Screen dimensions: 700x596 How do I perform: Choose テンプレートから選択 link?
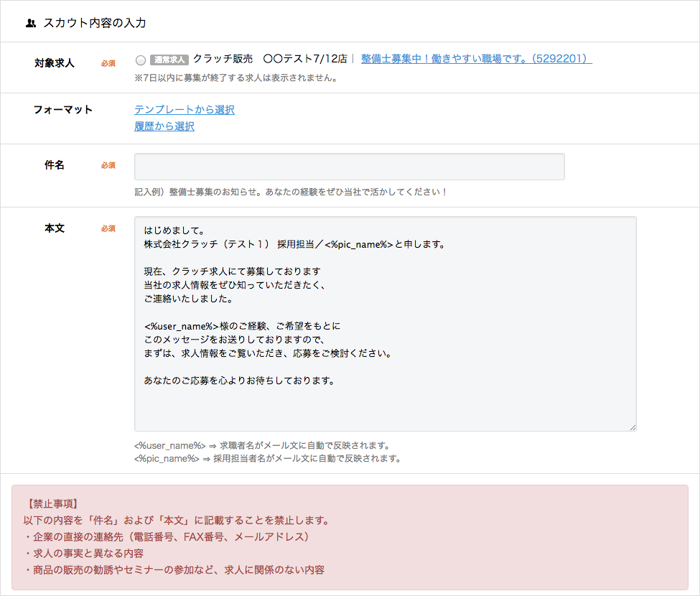185,110
